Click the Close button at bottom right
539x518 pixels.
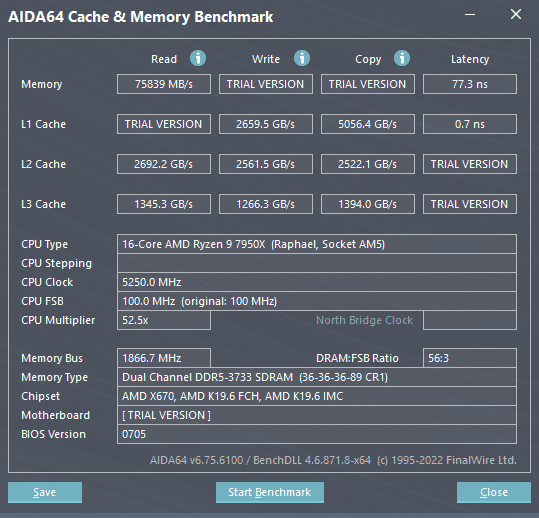(494, 492)
